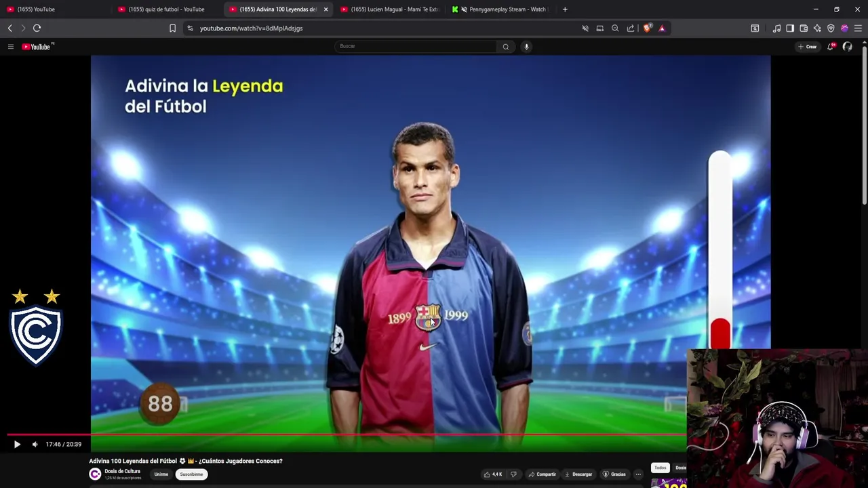The height and width of the screenshot is (488, 868).
Task: Open 'Dosis de Cultura' channel name link
Action: point(122,471)
